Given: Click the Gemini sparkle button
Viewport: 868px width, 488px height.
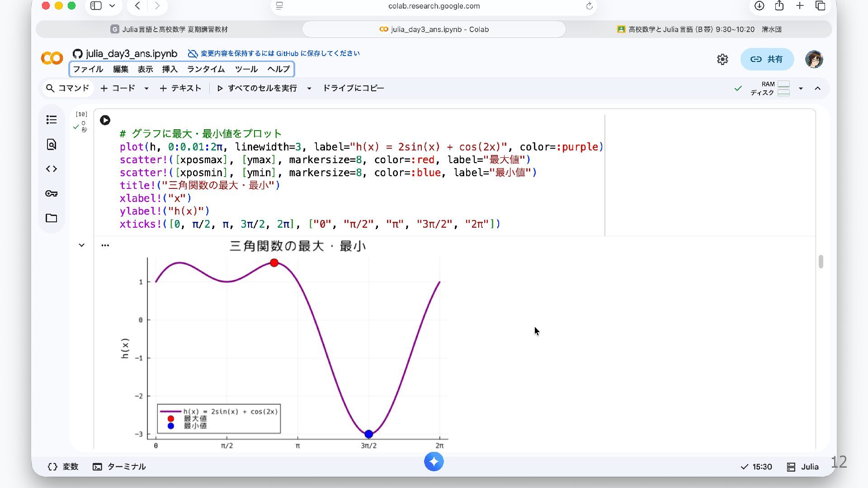Looking at the screenshot, I should pyautogui.click(x=434, y=462).
